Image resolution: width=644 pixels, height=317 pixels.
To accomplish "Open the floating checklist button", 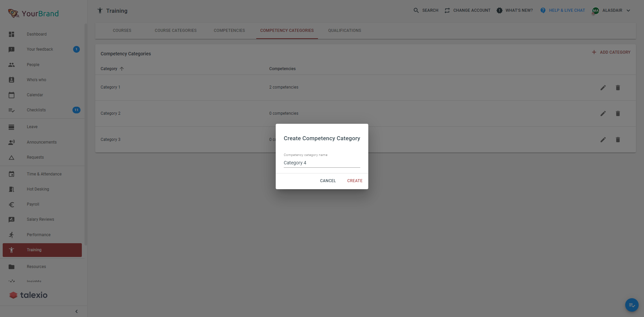I will [632, 305].
